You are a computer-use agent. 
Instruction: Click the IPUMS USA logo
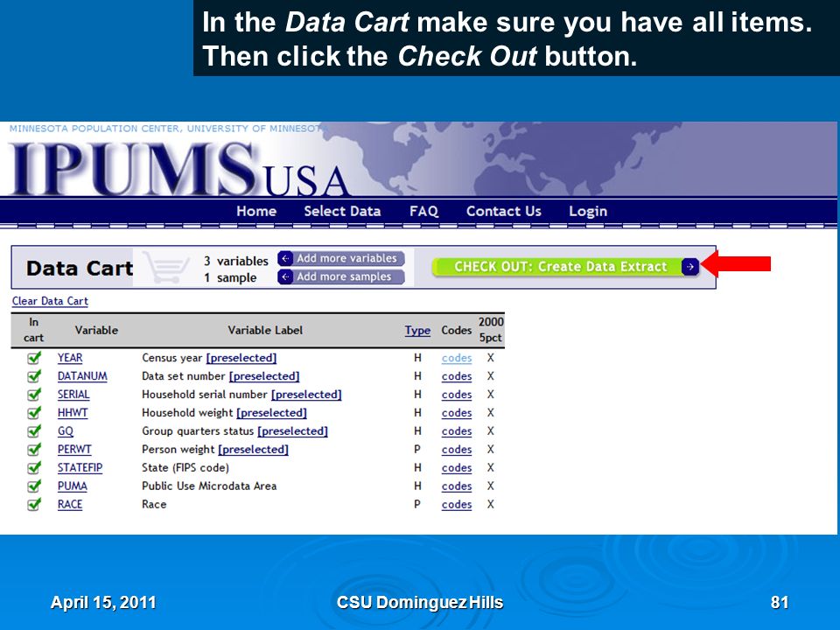tap(178, 168)
